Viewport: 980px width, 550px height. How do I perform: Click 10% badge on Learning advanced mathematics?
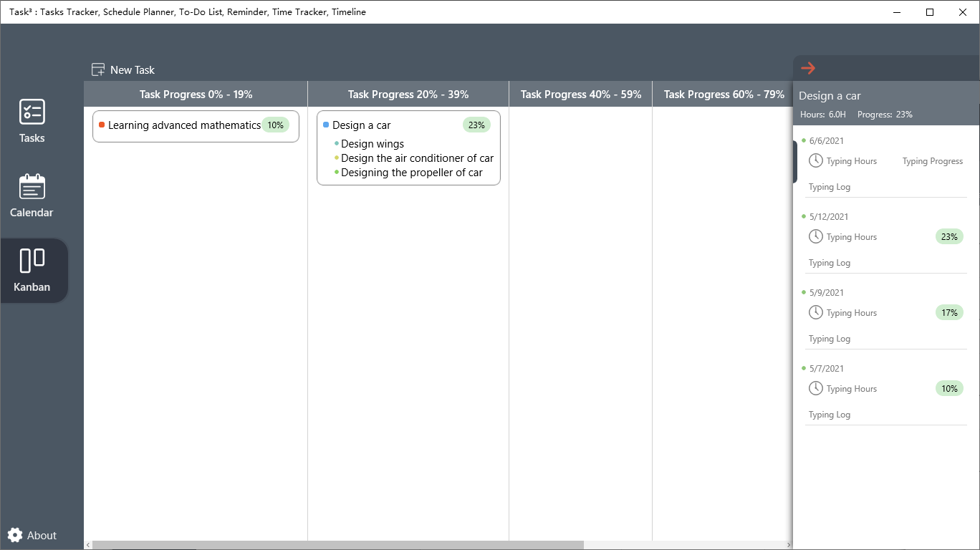point(275,125)
